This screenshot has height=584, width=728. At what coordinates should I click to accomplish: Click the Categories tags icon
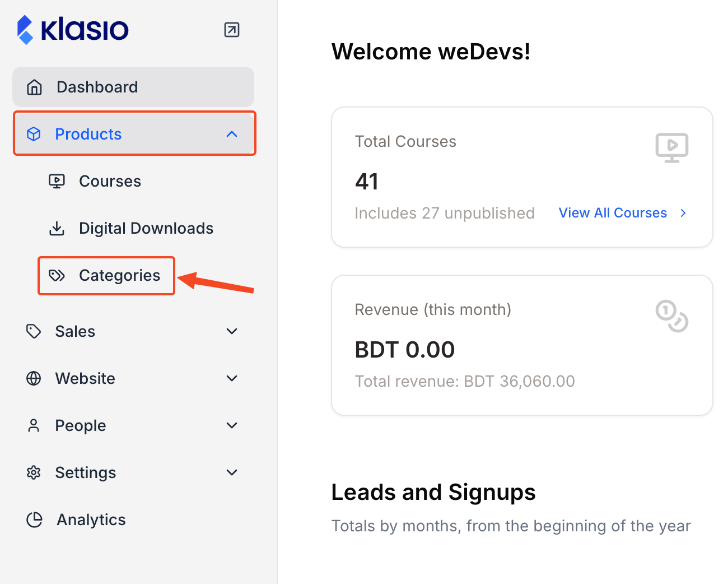[57, 275]
